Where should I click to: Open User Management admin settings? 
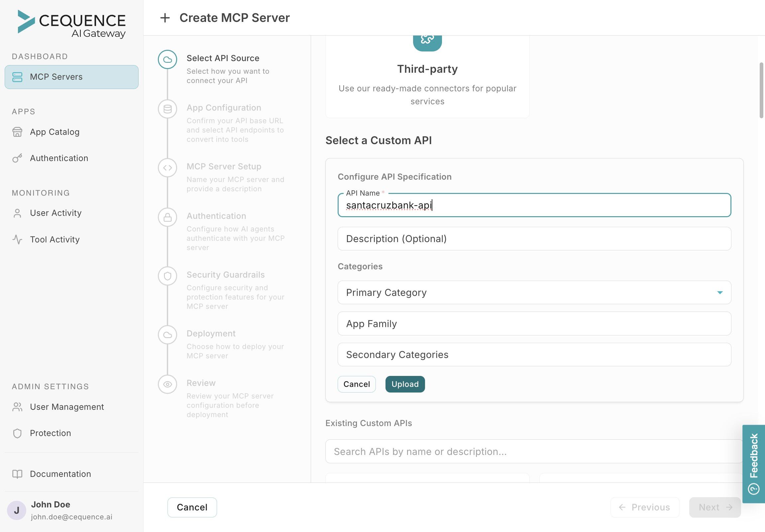[67, 406]
